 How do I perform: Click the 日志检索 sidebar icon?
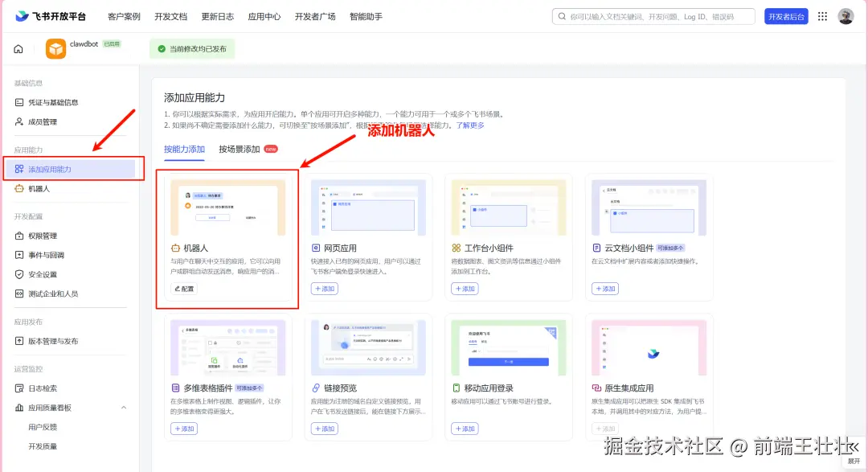[19, 388]
